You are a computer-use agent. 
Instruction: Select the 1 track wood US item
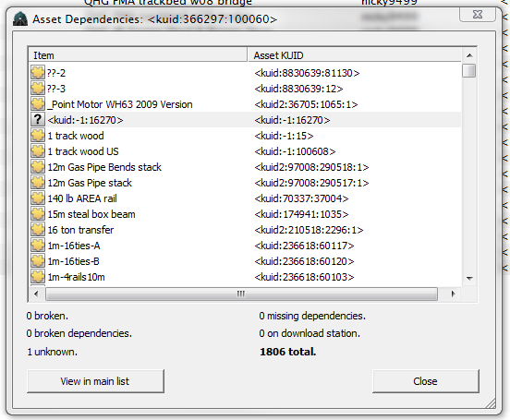(x=83, y=151)
